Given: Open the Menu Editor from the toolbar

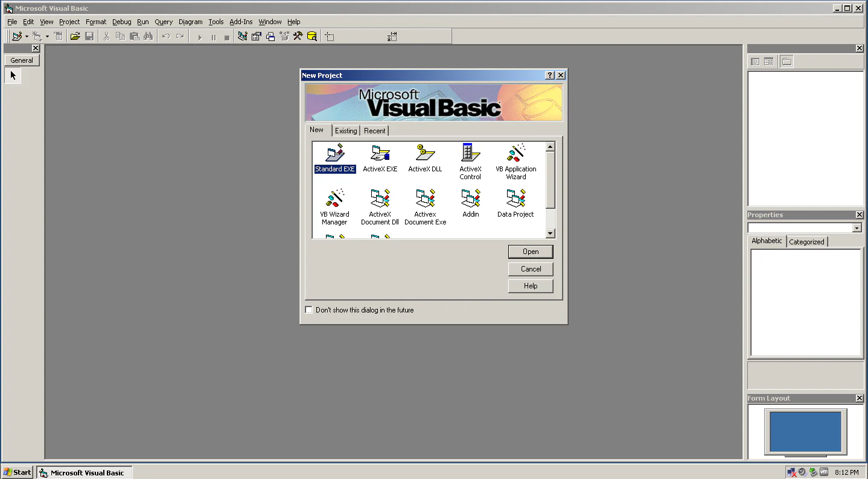Looking at the screenshot, I should 58,36.
